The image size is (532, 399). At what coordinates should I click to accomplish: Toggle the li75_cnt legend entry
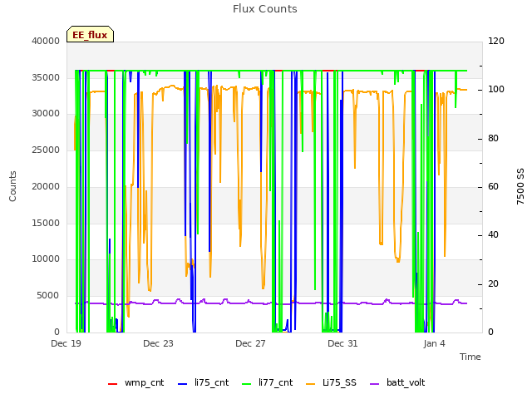(203, 383)
